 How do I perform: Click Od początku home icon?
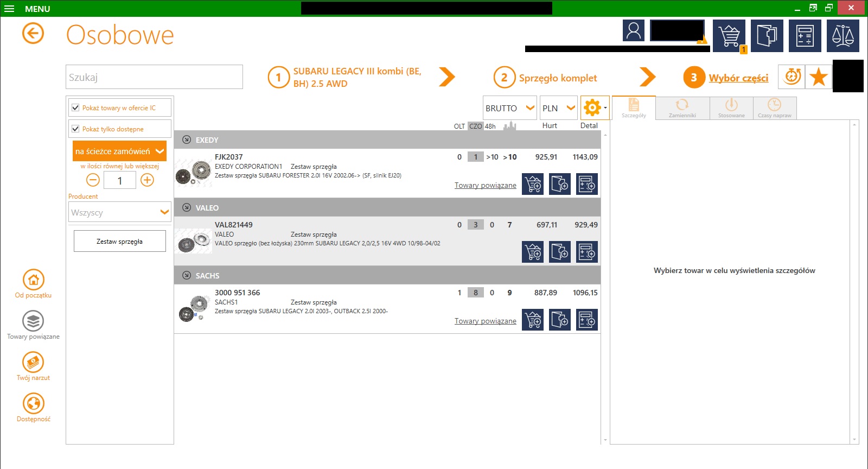34,280
